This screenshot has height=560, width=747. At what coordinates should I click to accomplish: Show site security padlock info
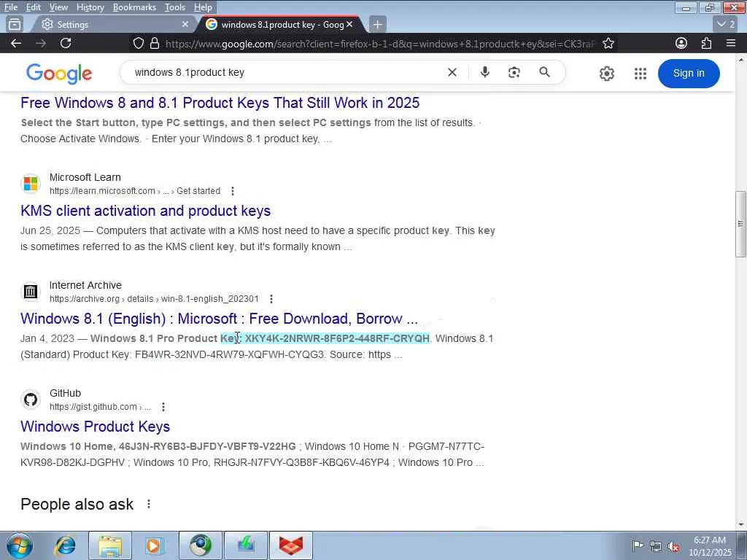point(155,43)
